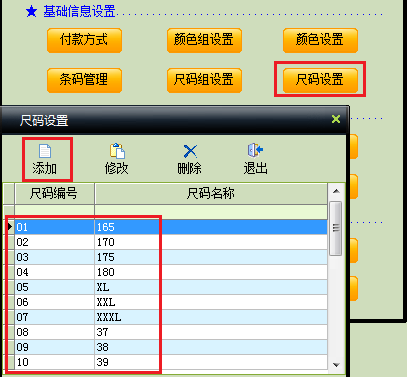
Task: Click the 颜色设置 button
Action: 320,40
